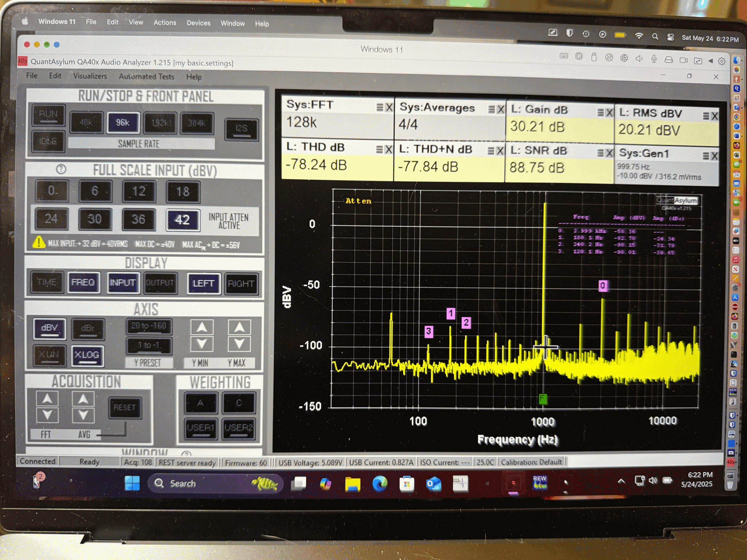Click the green F fundamental marker
The image size is (747, 560).
click(x=543, y=399)
